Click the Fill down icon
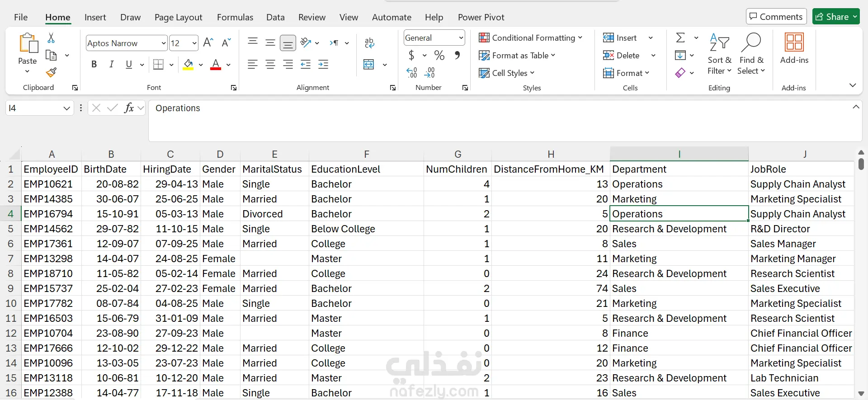The height and width of the screenshot is (400, 868). coord(680,55)
